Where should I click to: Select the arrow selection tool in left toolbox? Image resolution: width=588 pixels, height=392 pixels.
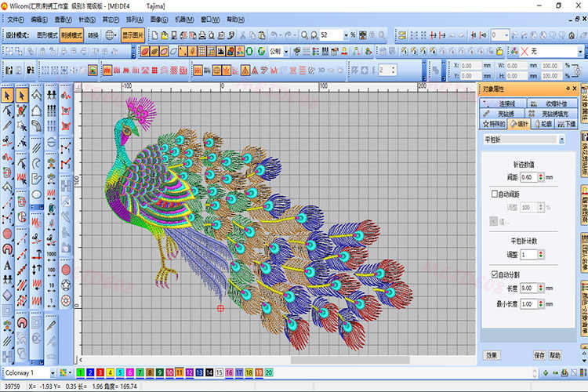pos(7,94)
